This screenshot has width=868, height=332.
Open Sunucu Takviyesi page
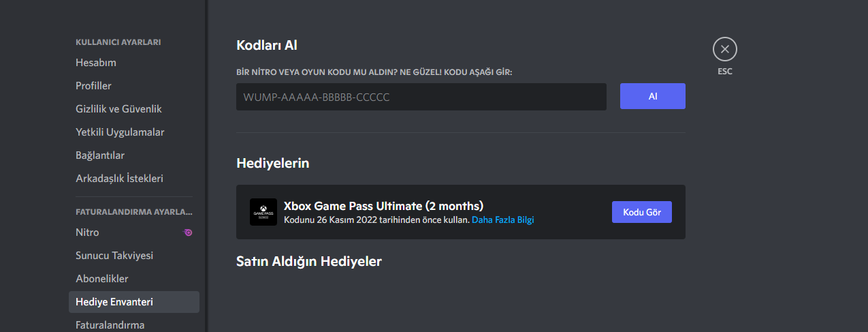click(114, 256)
